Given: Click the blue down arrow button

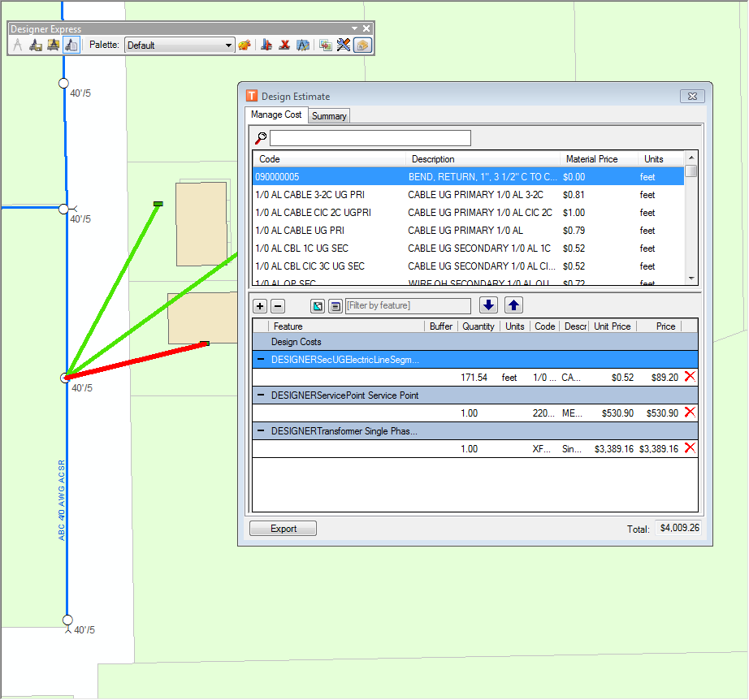Looking at the screenshot, I should coord(488,305).
